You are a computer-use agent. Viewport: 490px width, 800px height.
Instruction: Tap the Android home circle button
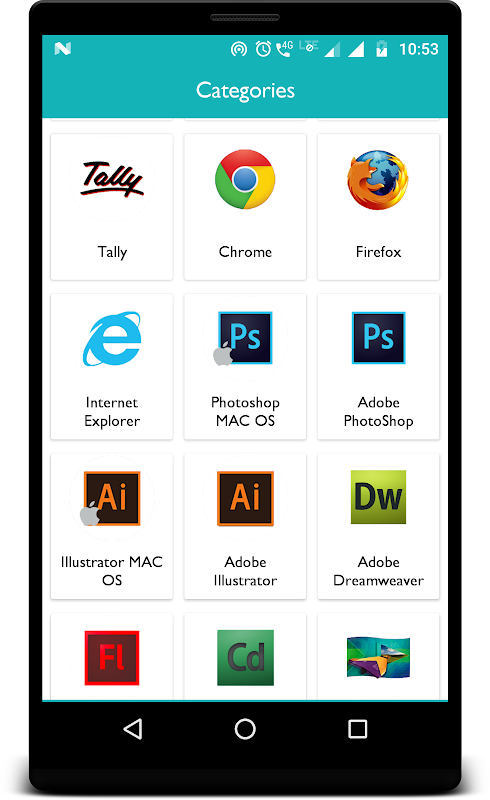coord(245,729)
